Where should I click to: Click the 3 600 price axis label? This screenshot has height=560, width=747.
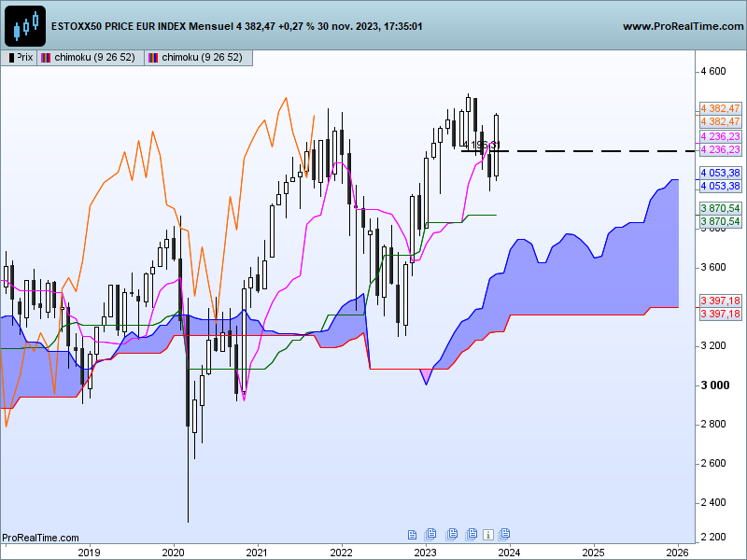pyautogui.click(x=713, y=267)
